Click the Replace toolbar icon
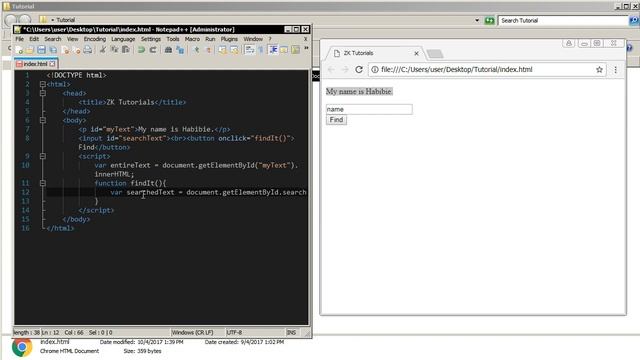This screenshot has width=640, height=360. click(x=180, y=50)
